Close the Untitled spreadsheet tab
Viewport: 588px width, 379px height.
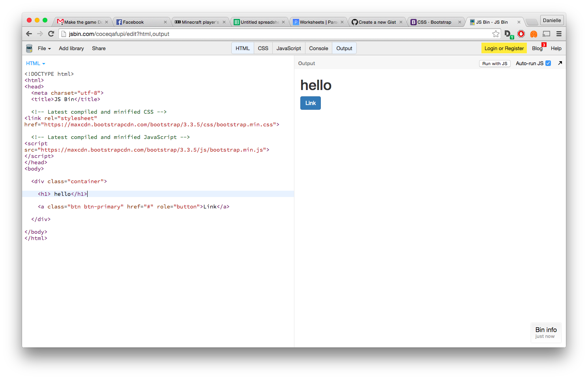click(283, 22)
